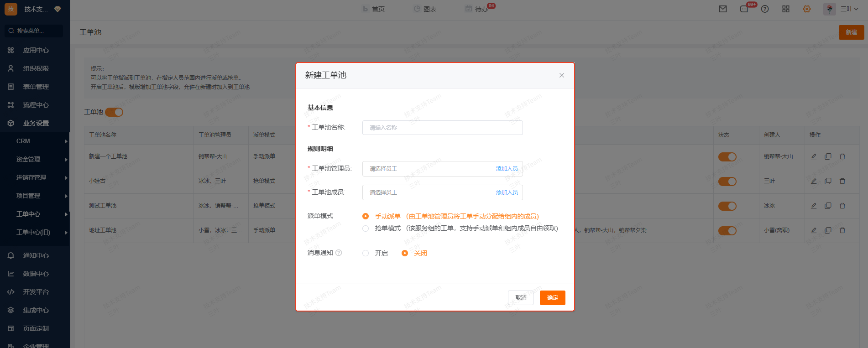Screen dimensions: 868x348
Task: Click the 确定 button in dialog
Action: 552,298
